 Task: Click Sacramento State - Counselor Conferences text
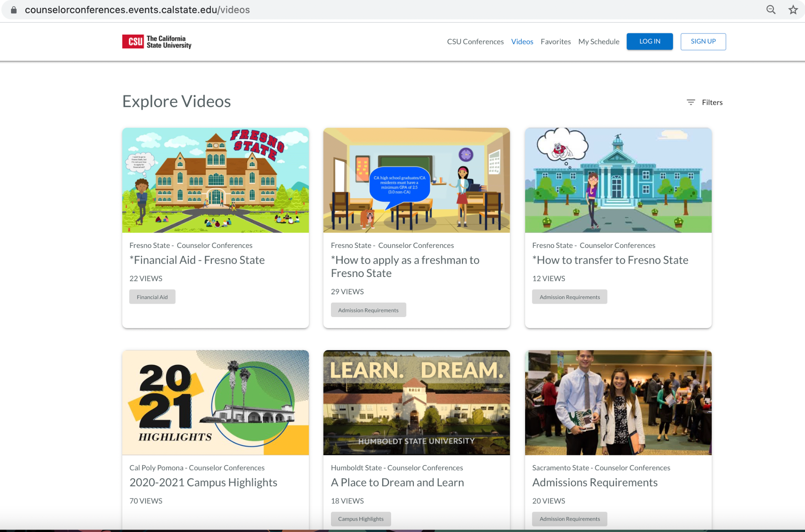pyautogui.click(x=601, y=468)
